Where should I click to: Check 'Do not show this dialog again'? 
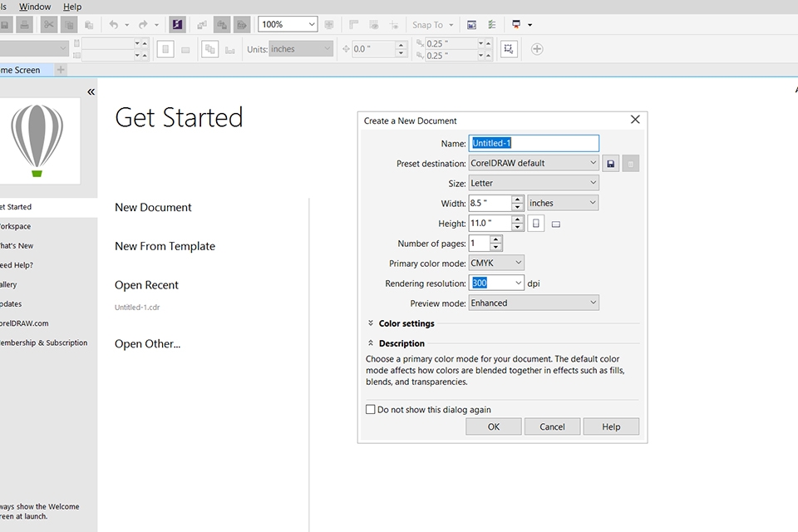(371, 410)
